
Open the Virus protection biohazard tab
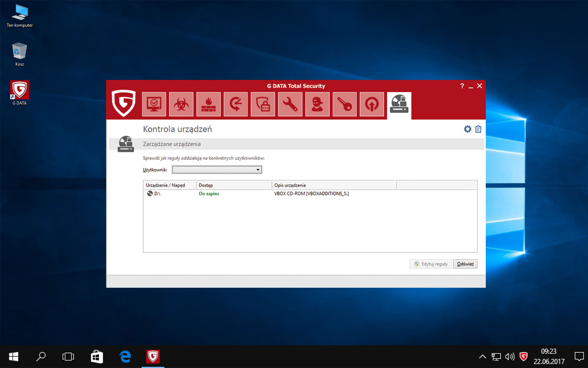tap(181, 104)
